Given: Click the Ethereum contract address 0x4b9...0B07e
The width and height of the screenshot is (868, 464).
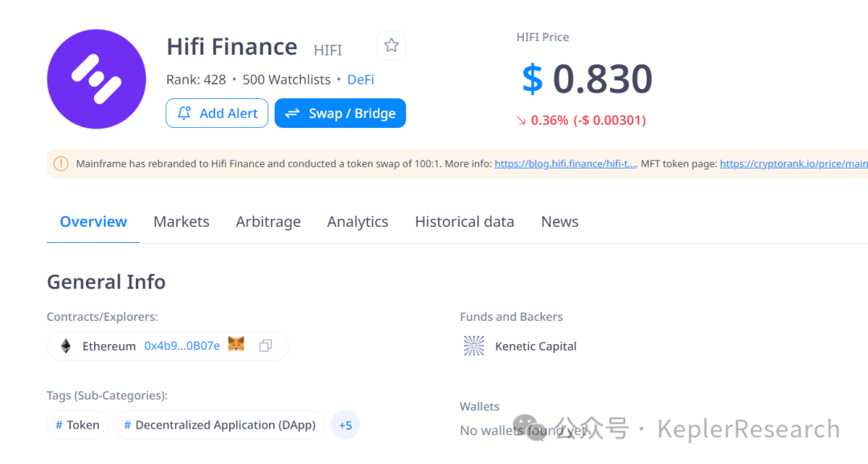Looking at the screenshot, I should [182, 346].
